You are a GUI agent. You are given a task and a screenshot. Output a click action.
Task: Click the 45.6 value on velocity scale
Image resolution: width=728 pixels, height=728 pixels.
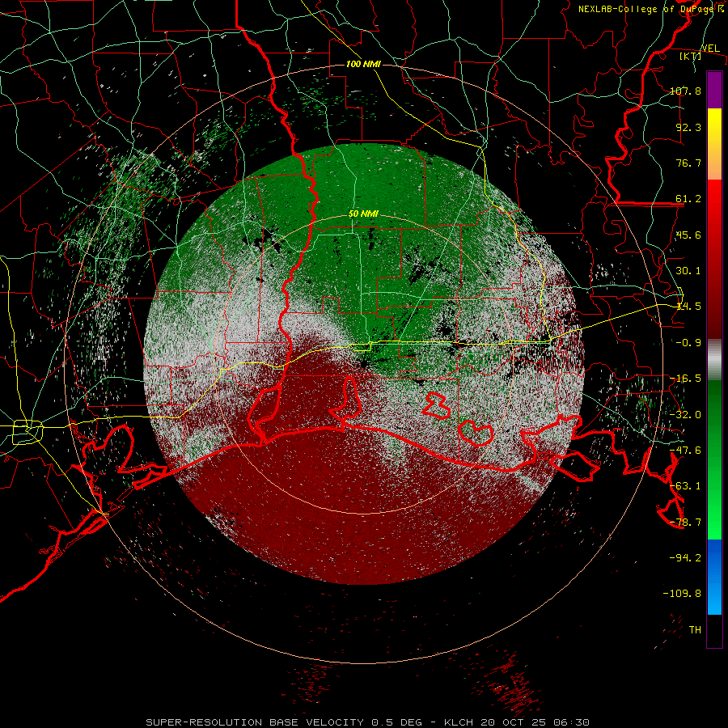688,235
